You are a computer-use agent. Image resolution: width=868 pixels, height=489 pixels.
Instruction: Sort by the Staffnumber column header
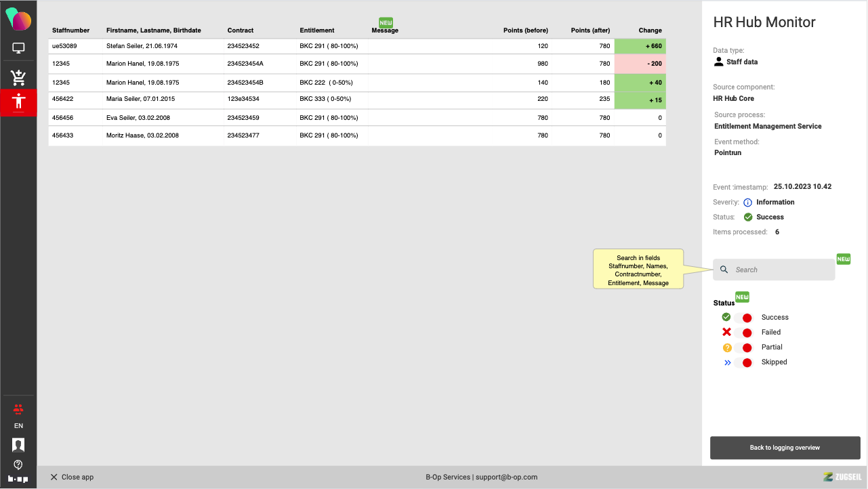(70, 30)
